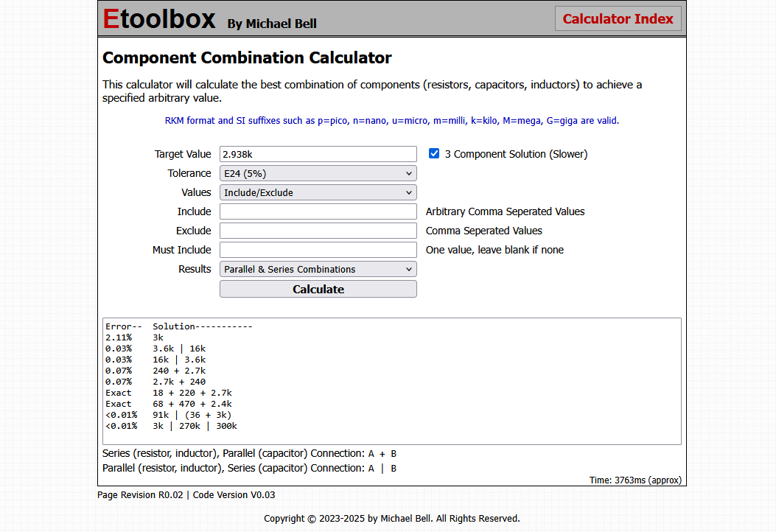This screenshot has height=532, width=776.
Task: Click 'One value, leave blank if none' hint
Action: click(495, 250)
